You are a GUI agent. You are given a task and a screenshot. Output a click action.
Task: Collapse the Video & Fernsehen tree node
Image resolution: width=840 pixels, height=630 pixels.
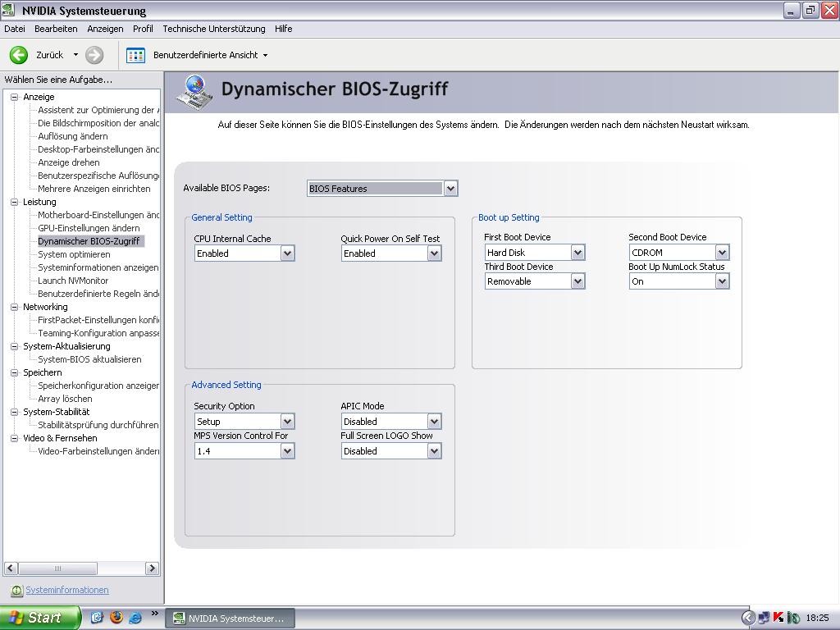click(x=15, y=438)
